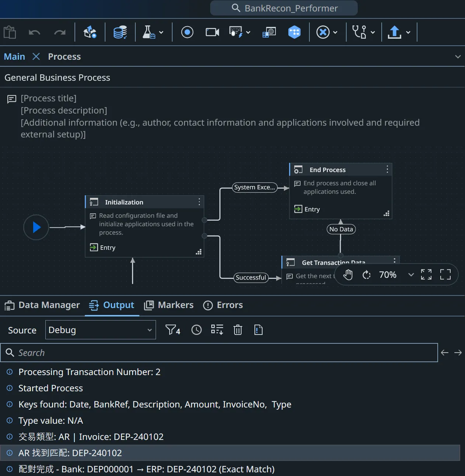465x476 pixels.
Task: Open the database Data Manager icon
Action: pyautogui.click(x=120, y=32)
